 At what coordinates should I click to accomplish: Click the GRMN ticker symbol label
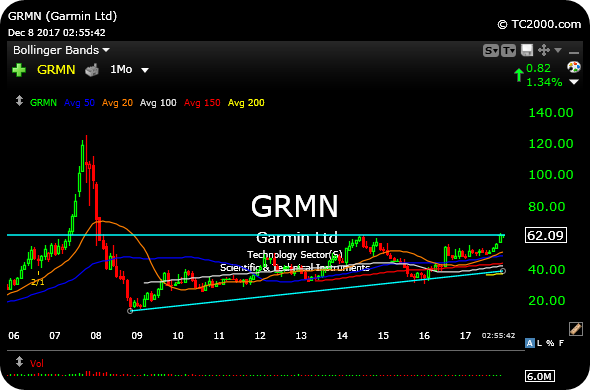[x=56, y=70]
